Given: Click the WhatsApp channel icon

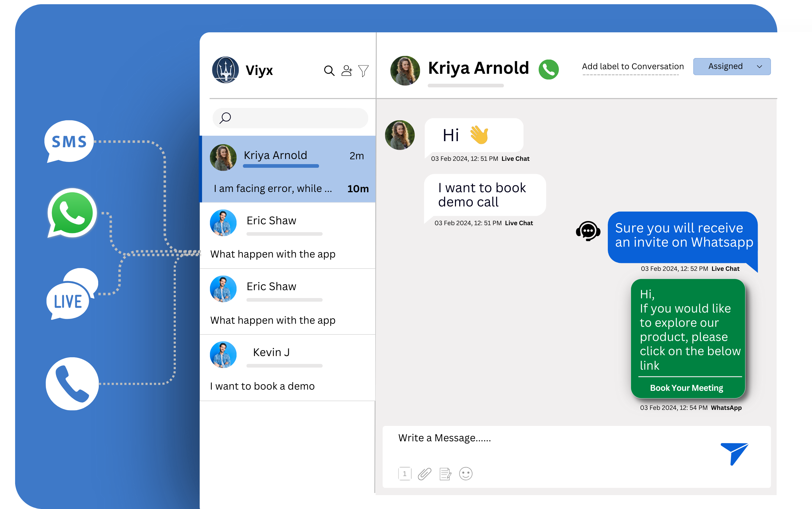Looking at the screenshot, I should (x=72, y=213).
